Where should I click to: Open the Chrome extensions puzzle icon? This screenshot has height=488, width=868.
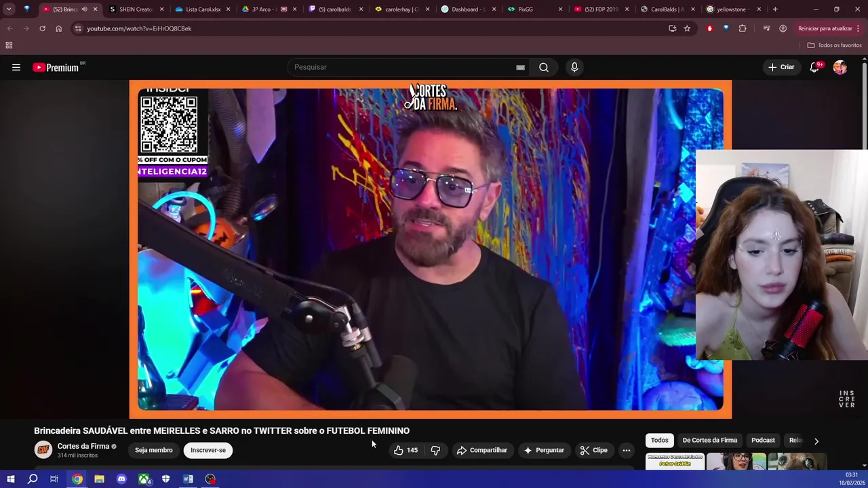click(743, 28)
